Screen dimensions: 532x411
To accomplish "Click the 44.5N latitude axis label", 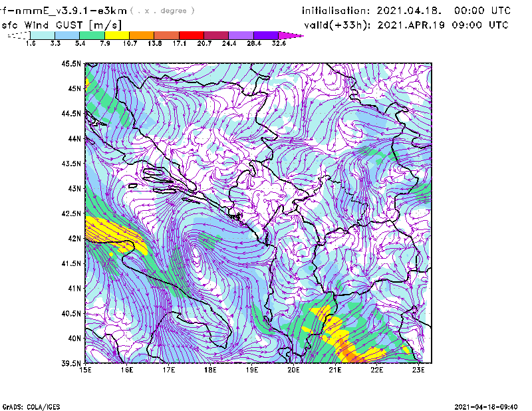I will coord(71,113).
